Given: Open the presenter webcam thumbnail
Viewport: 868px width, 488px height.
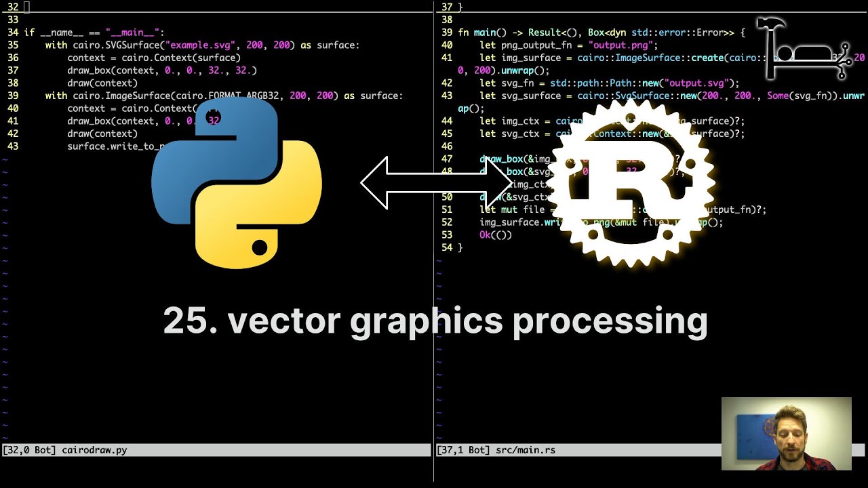Looking at the screenshot, I should point(787,434).
